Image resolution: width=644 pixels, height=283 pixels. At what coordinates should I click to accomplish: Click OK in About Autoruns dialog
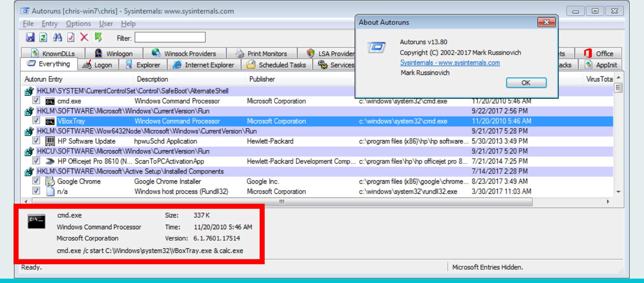coord(526,83)
